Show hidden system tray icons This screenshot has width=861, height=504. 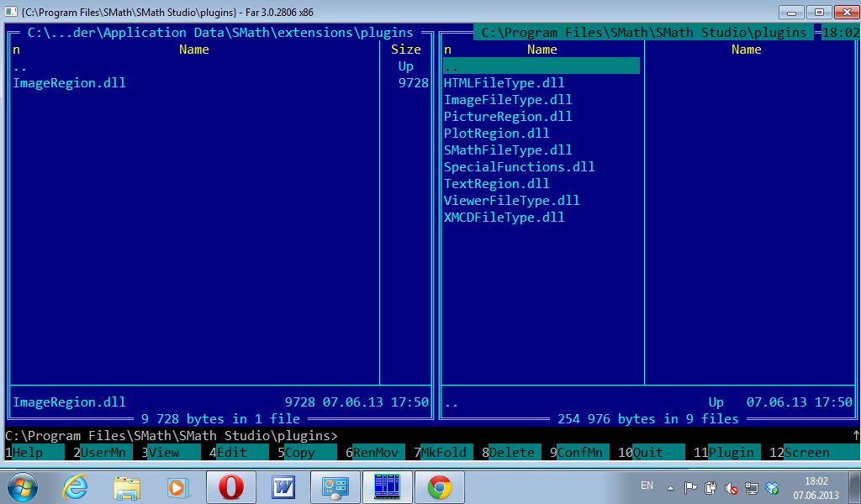(670, 487)
